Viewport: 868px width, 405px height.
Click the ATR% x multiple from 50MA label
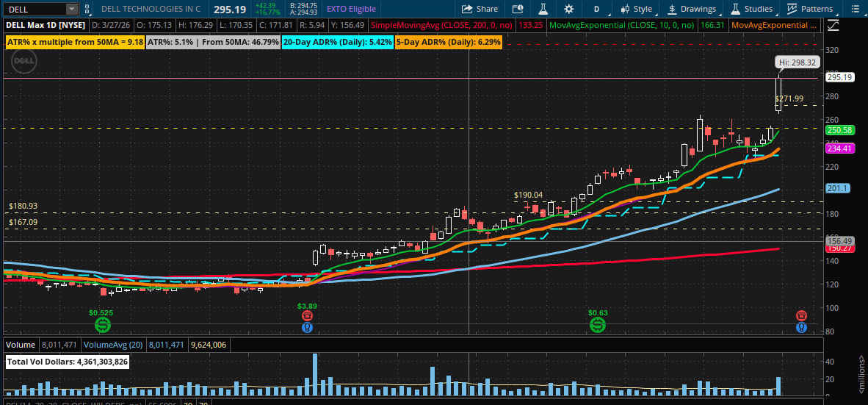76,42
